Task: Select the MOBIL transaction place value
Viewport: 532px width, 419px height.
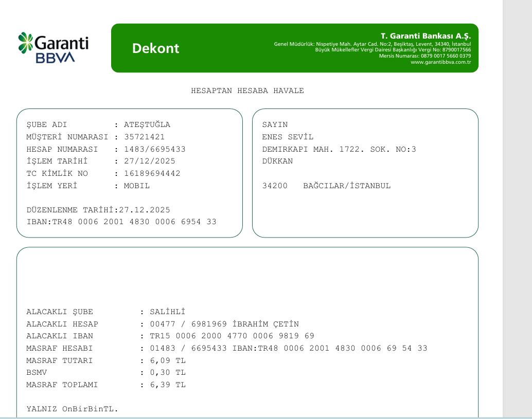Action: coord(137,186)
